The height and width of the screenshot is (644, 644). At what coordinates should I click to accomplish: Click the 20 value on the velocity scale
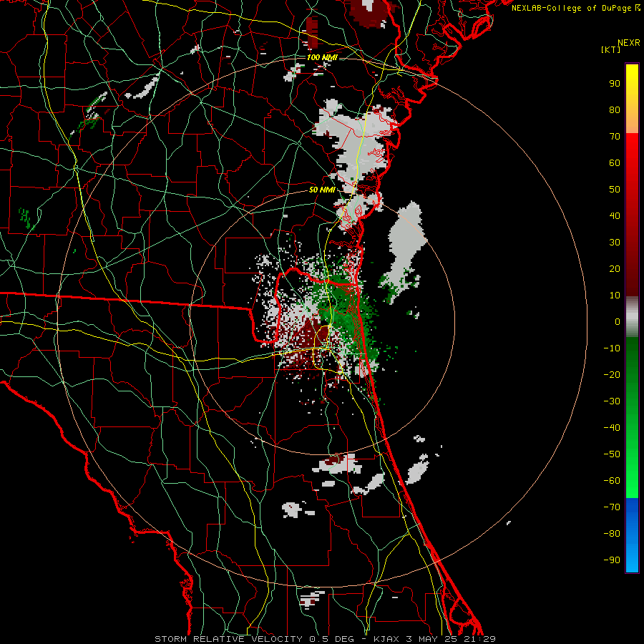615,269
